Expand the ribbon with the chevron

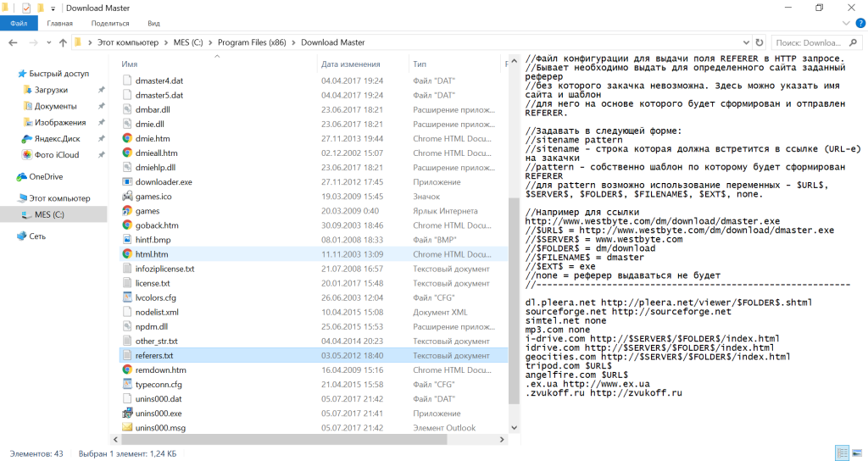843,24
